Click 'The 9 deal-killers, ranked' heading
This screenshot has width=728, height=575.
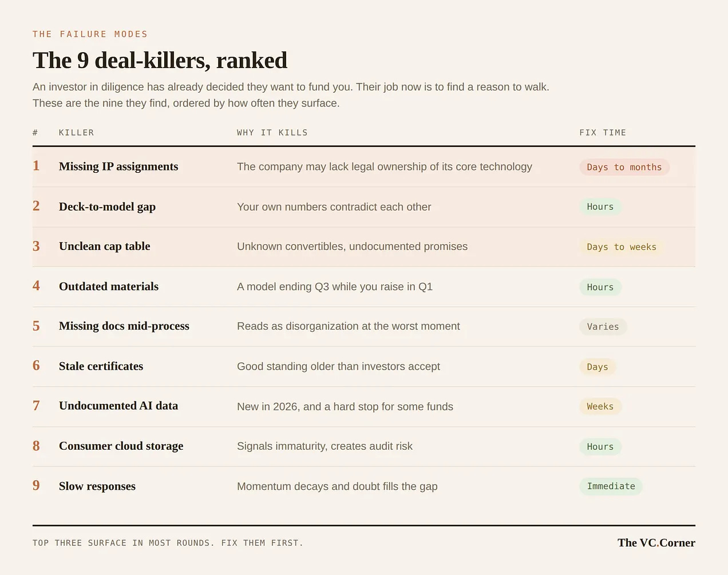tap(160, 61)
